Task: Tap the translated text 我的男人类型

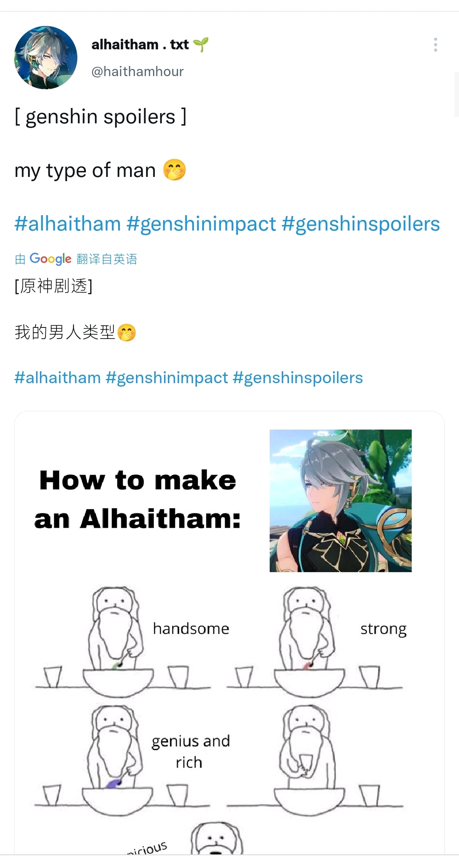Action: [65, 332]
